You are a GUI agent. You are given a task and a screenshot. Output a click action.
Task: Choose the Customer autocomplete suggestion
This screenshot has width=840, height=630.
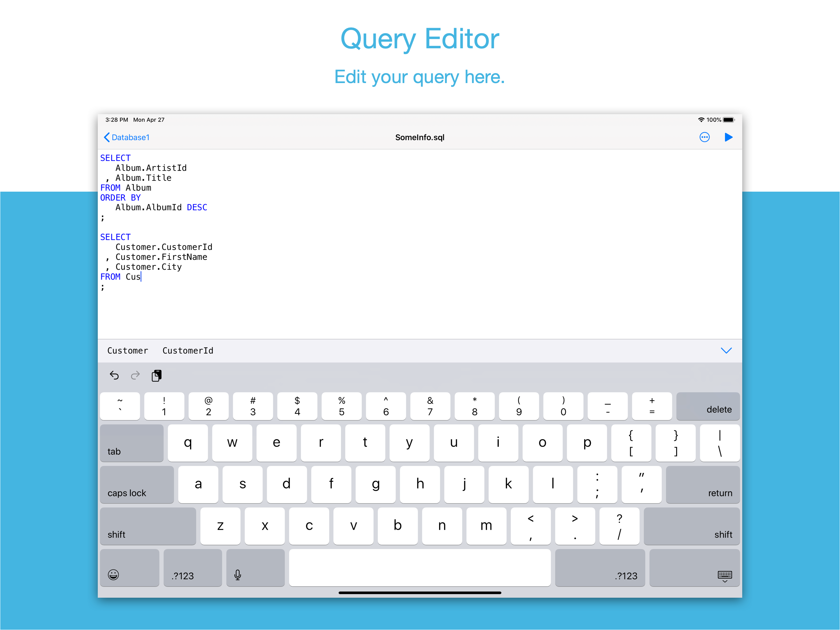pos(128,350)
